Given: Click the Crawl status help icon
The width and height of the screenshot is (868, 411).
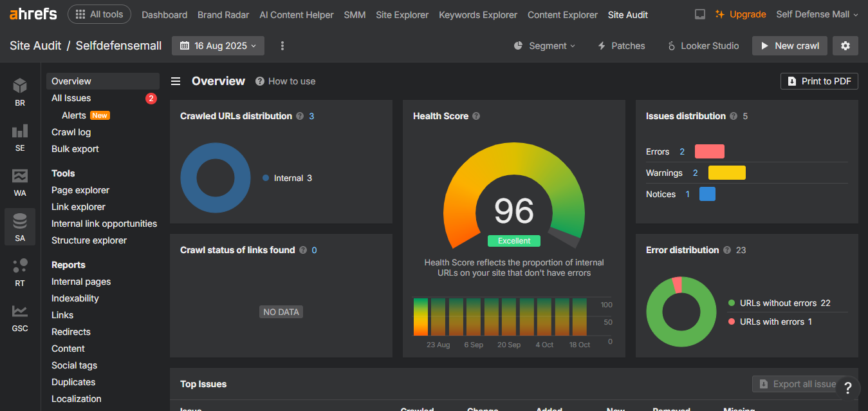Looking at the screenshot, I should pos(303,250).
